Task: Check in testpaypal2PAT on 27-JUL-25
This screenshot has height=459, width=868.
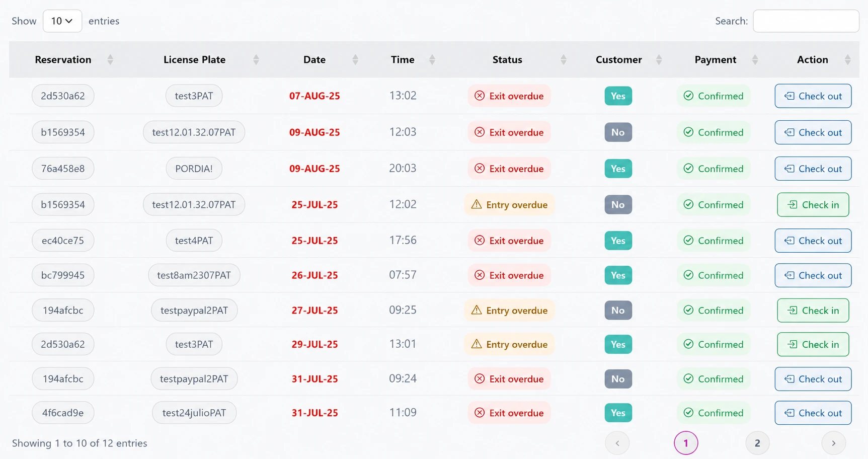Action: coord(813,311)
